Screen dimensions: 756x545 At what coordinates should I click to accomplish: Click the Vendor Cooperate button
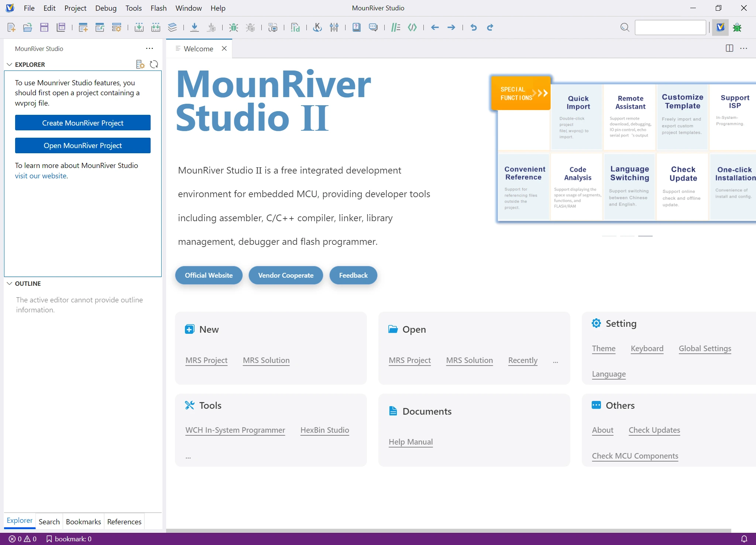[x=286, y=275]
